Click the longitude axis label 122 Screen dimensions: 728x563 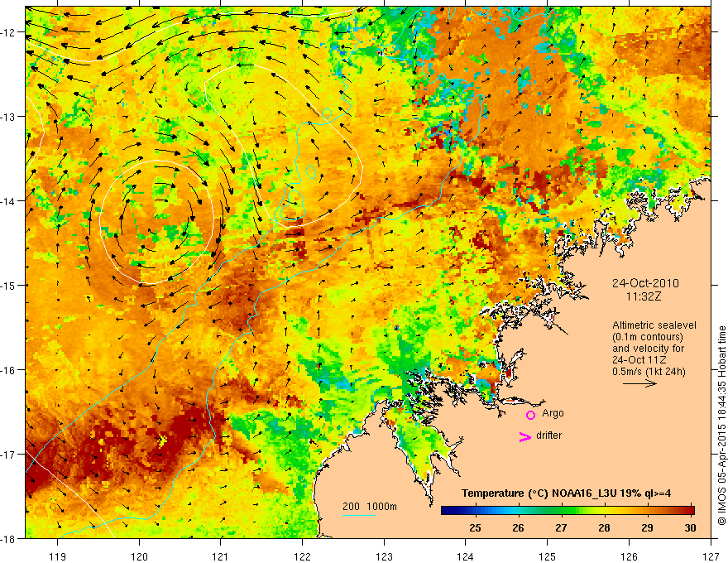(x=302, y=556)
